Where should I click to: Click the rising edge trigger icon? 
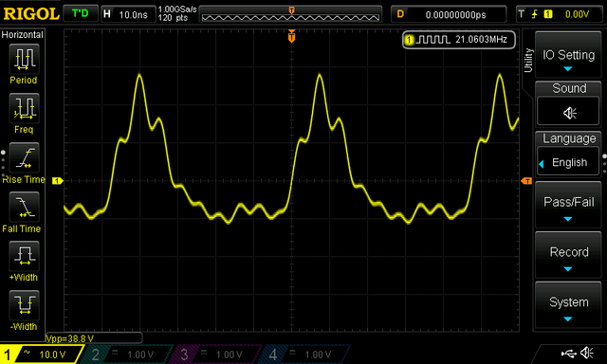(535, 14)
